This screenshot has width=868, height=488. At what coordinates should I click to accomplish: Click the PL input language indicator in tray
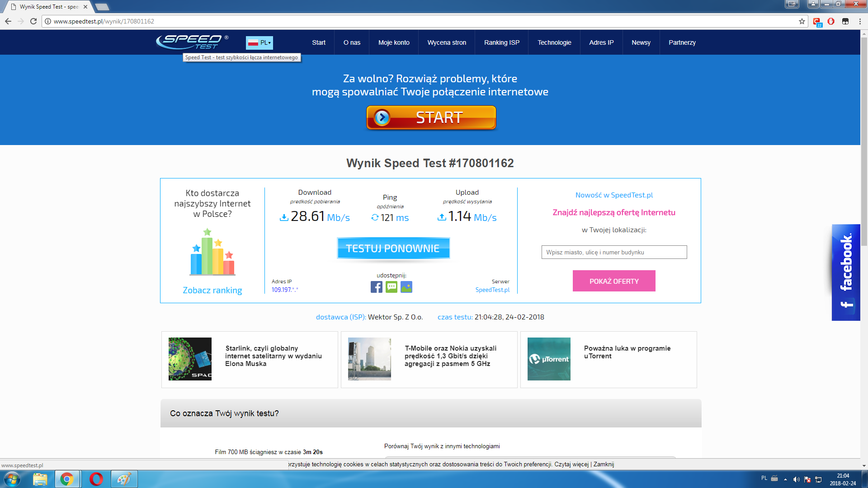click(x=764, y=478)
